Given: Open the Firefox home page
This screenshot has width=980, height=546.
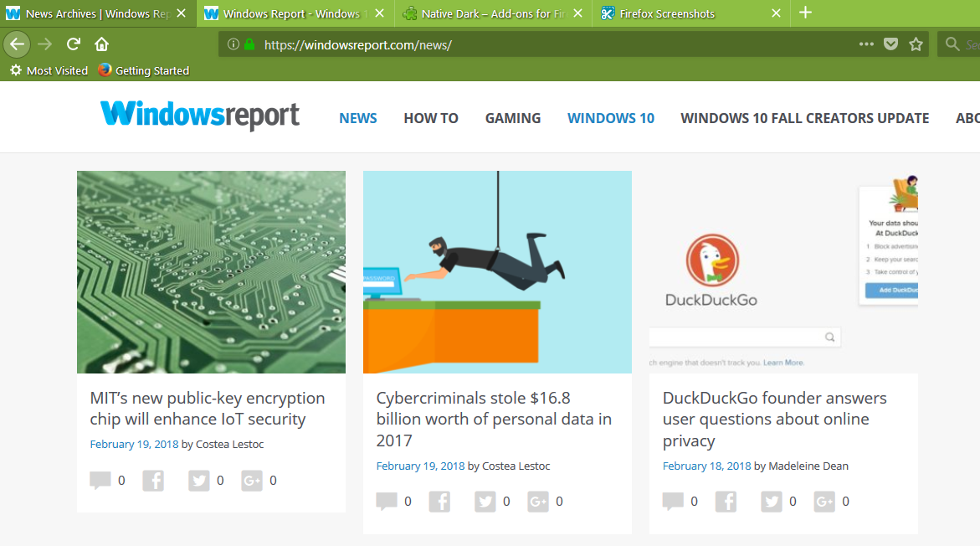Looking at the screenshot, I should (x=101, y=44).
